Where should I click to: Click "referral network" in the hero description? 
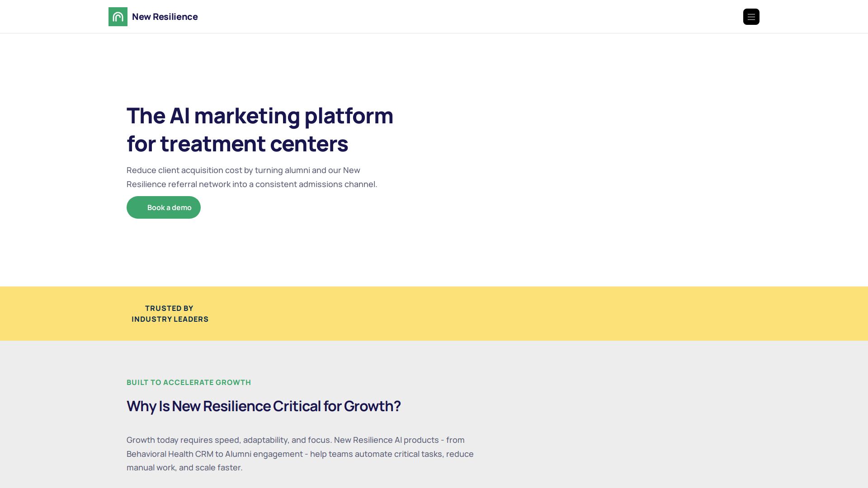click(x=199, y=184)
